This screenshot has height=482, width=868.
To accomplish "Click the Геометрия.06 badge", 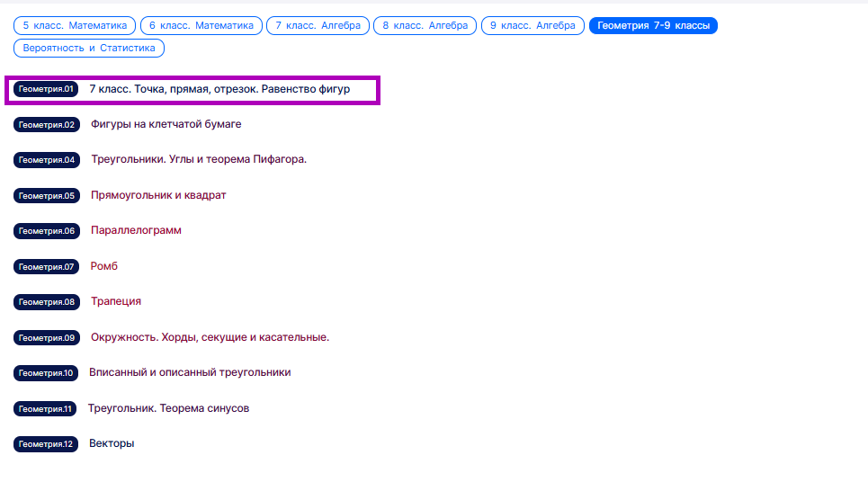I will click(x=47, y=231).
